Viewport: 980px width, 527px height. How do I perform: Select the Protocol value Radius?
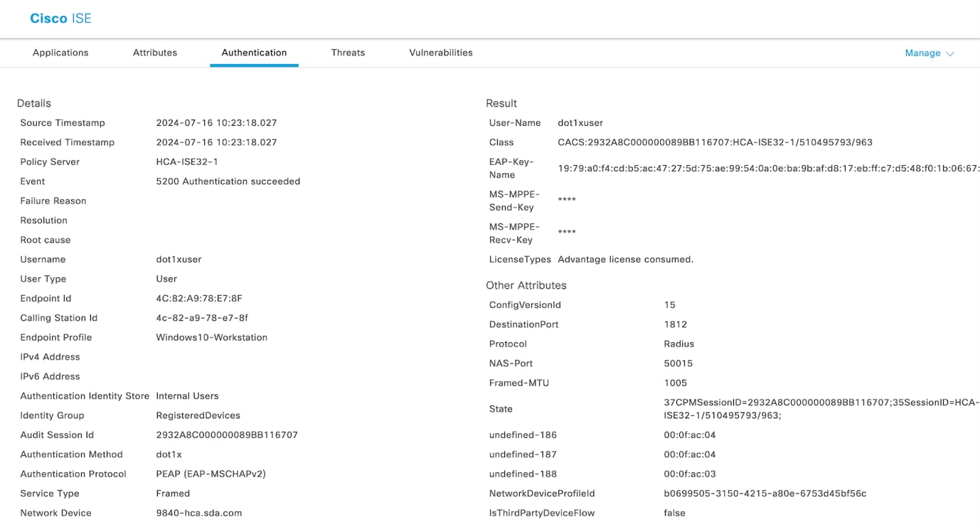click(679, 344)
